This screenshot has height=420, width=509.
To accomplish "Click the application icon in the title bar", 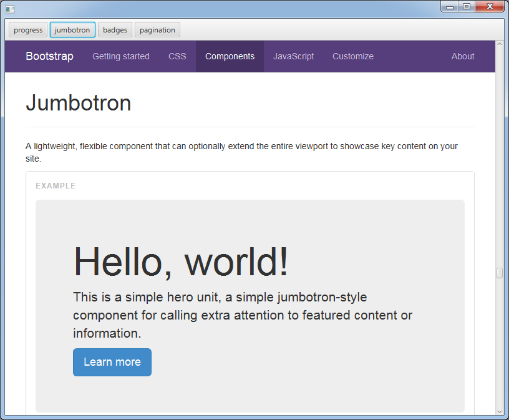I will [9, 9].
